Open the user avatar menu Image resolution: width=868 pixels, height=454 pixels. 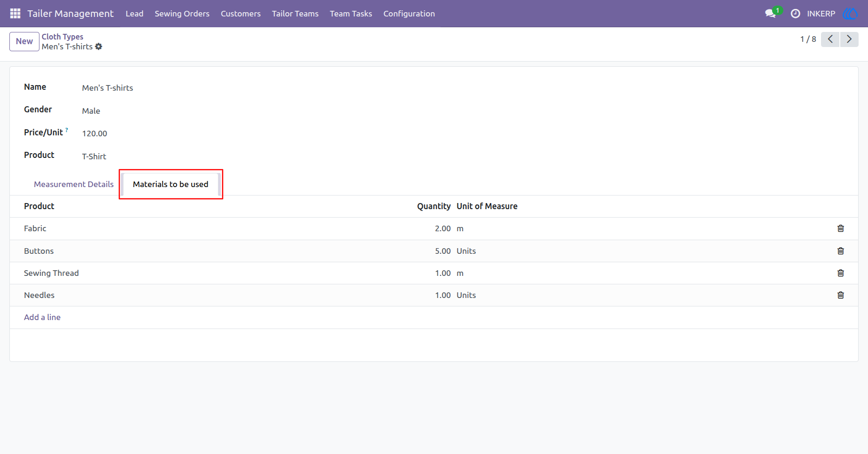850,14
